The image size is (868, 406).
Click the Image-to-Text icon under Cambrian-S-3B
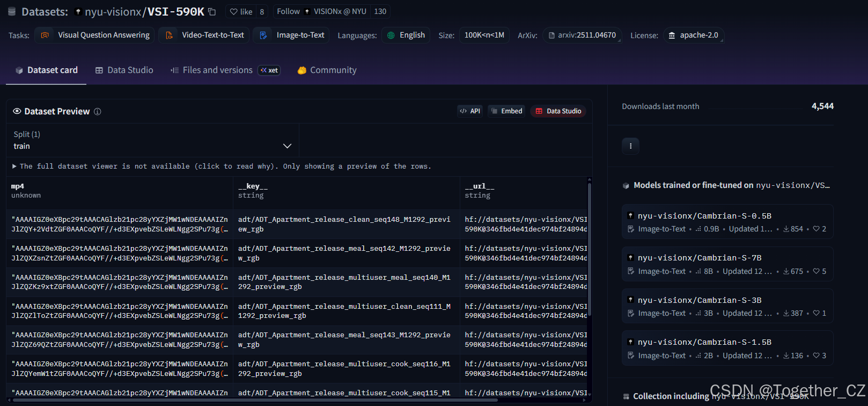(x=631, y=314)
